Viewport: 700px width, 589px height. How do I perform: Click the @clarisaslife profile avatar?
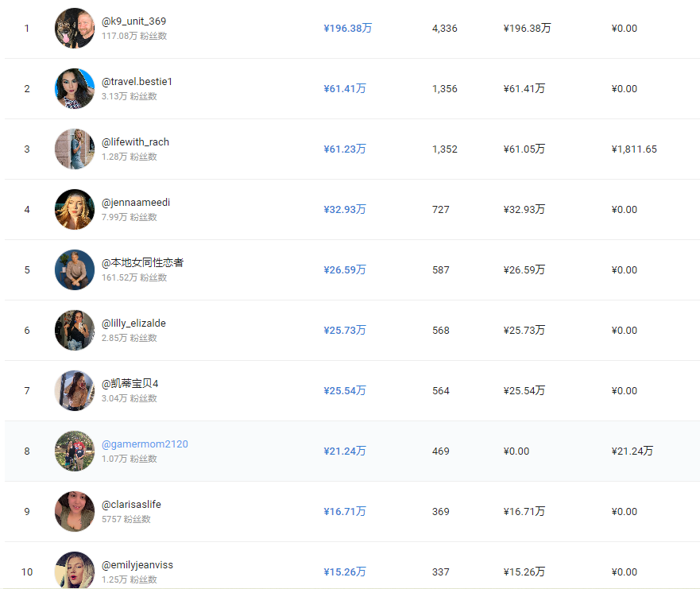click(75, 512)
